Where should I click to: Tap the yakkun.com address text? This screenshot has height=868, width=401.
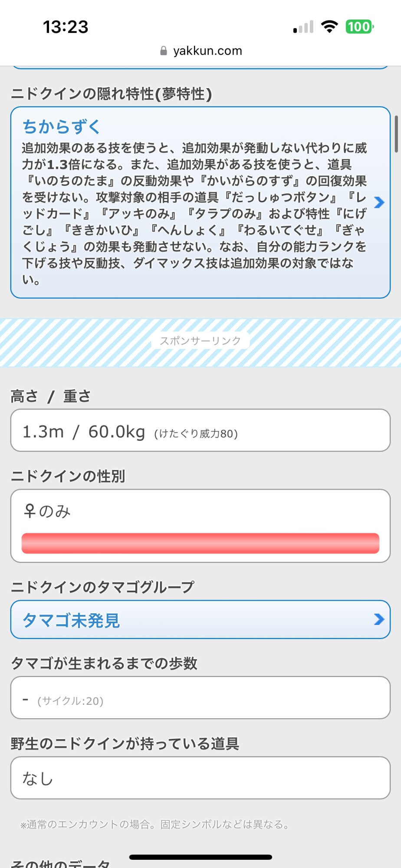tap(207, 51)
